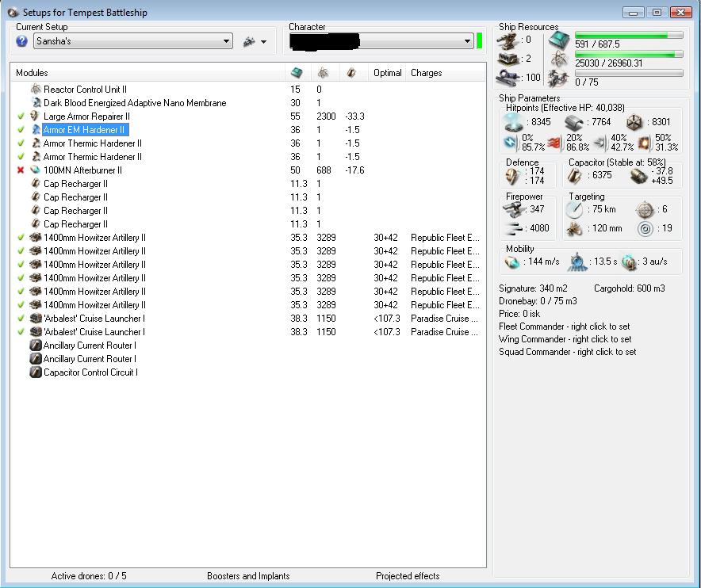Image resolution: width=701 pixels, height=588 pixels.
Task: Toggle the first Armor Thermic Hardener II checkmark
Action: click(x=21, y=143)
